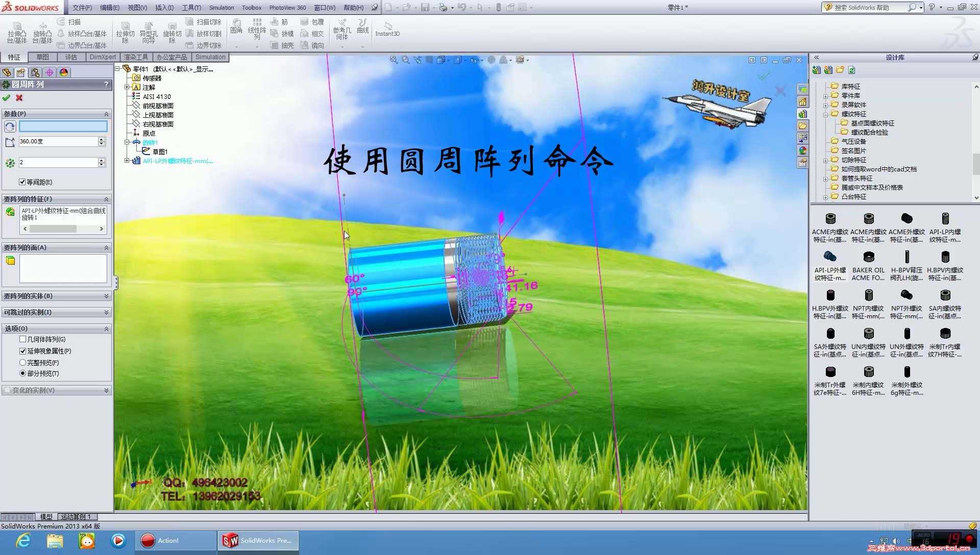Select the 圆角 fillet tool
Image resolution: width=980 pixels, height=555 pixels.
pos(236,27)
